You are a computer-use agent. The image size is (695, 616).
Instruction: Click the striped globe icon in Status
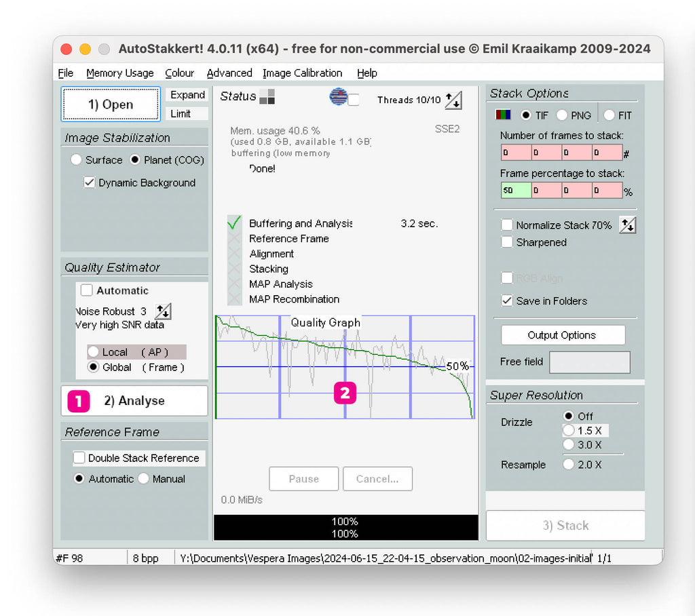tap(338, 96)
